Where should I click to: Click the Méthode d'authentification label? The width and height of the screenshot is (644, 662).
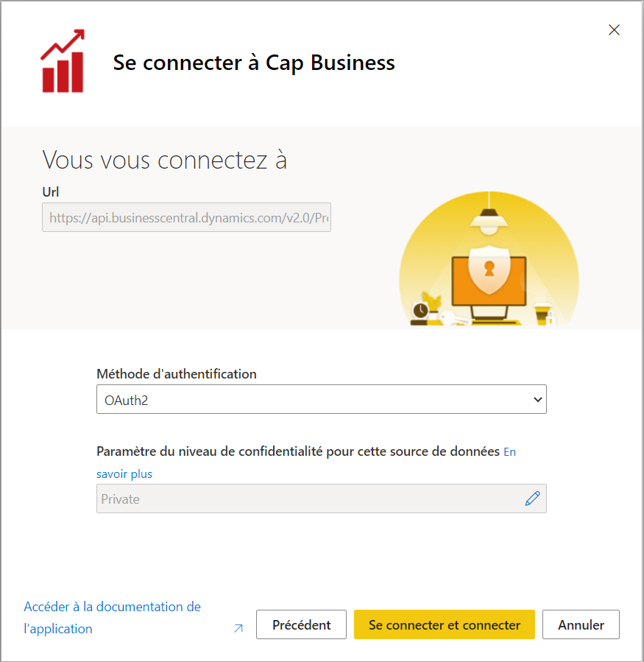(x=177, y=374)
